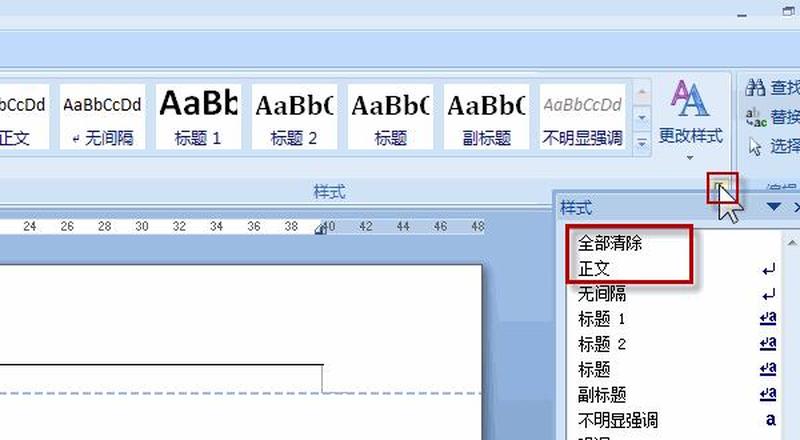
Task: Apply the 标题 1 gallery style
Action: [198, 117]
